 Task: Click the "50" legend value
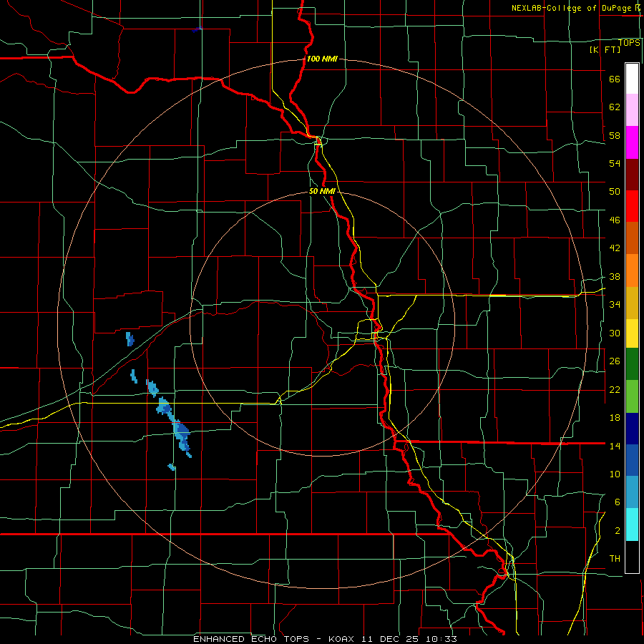point(615,191)
